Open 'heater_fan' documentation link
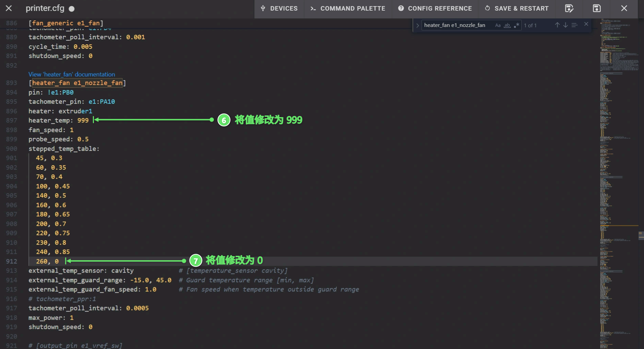 point(72,74)
